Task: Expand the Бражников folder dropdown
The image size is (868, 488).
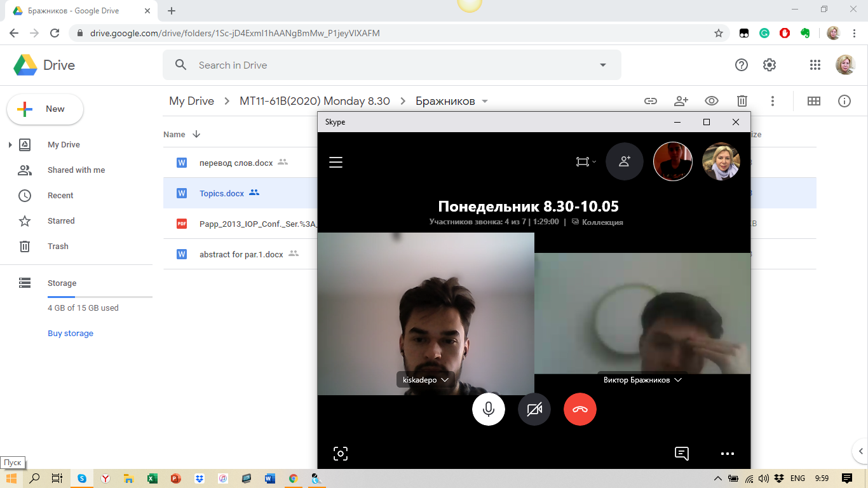Action: coord(485,102)
